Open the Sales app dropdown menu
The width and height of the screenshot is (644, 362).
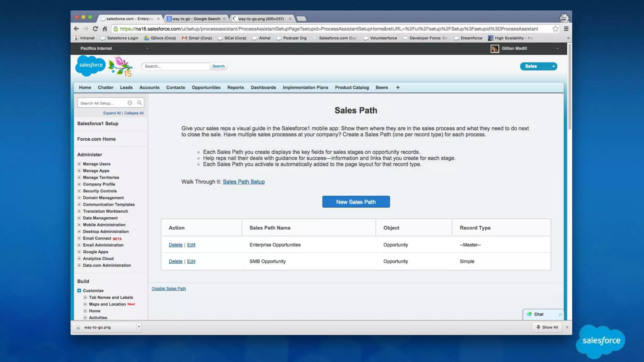[x=553, y=66]
